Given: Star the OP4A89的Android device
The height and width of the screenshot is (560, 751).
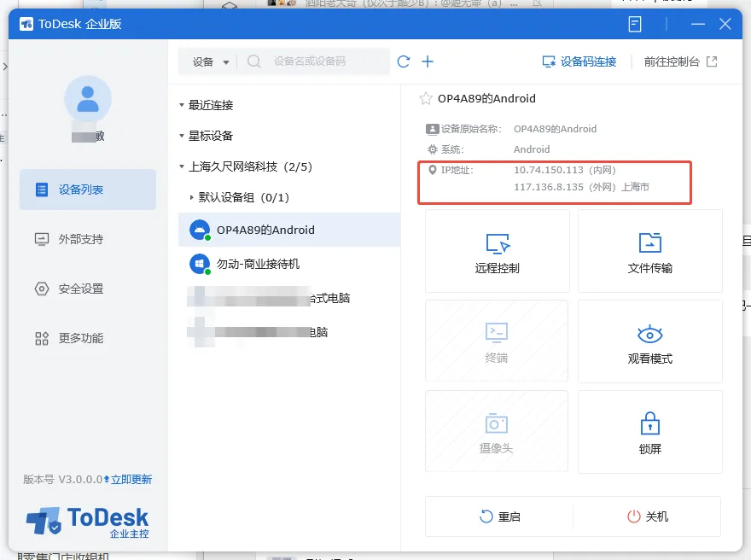Looking at the screenshot, I should coord(425,99).
